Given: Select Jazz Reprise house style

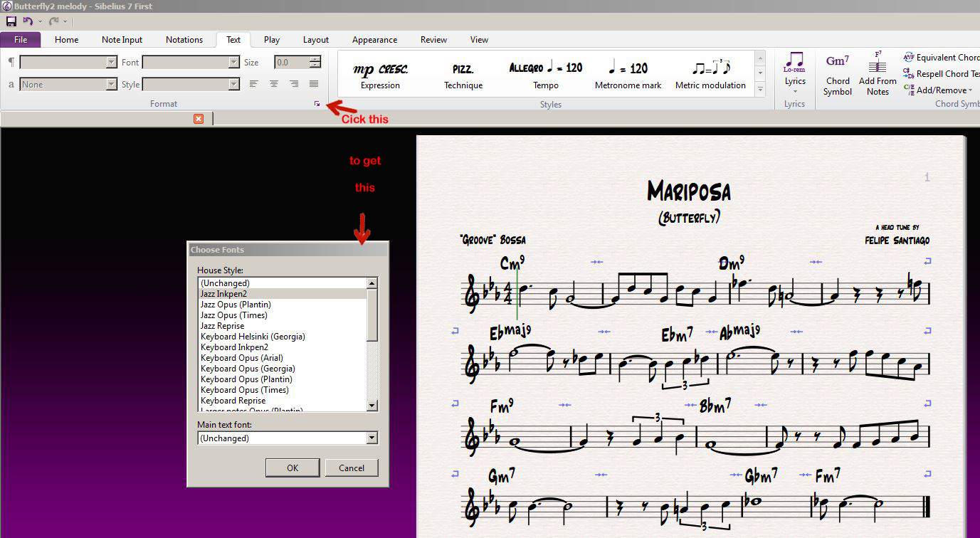Looking at the screenshot, I should click(283, 326).
